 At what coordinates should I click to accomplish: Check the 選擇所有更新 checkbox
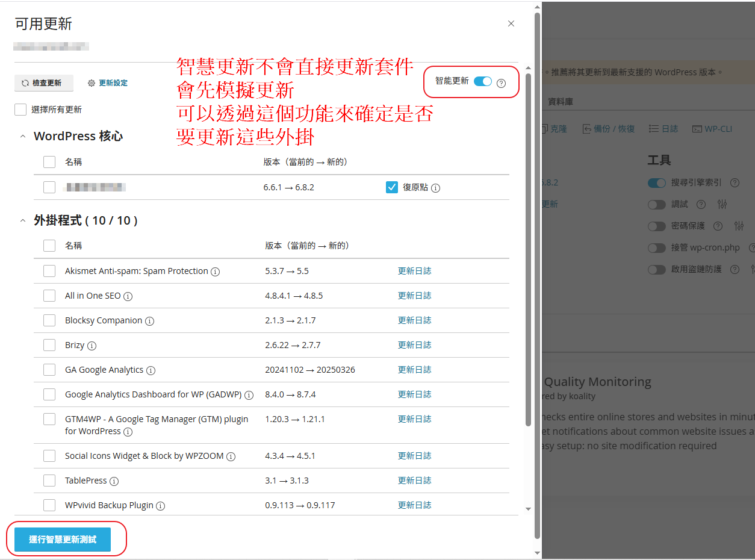(20, 110)
